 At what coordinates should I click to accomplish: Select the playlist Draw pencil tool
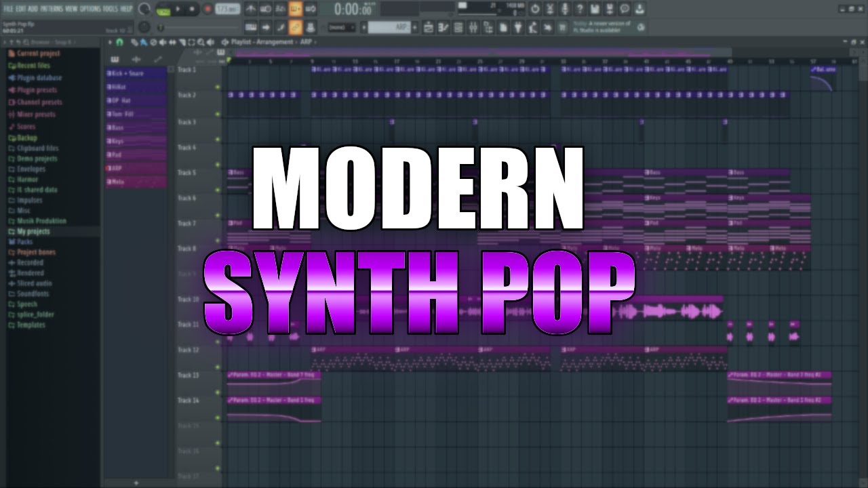coord(134,42)
